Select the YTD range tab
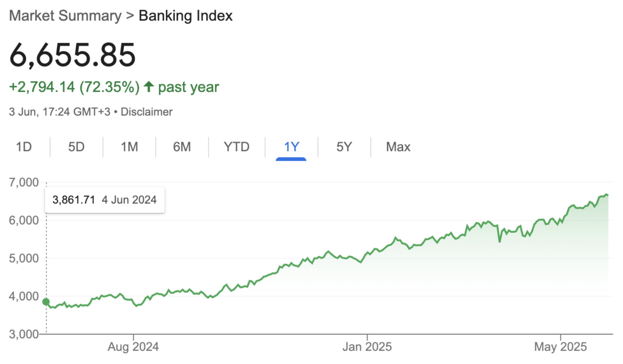623x364 pixels. [236, 147]
